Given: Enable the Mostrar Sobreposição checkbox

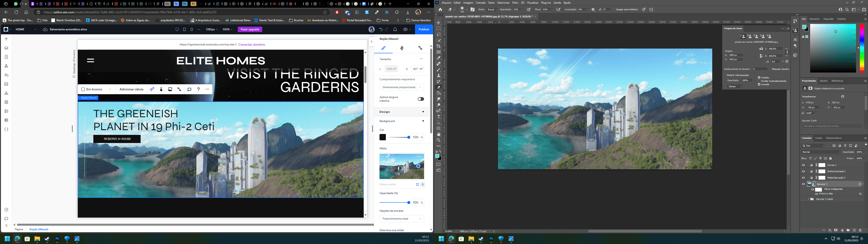Looking at the screenshot, I should (x=725, y=75).
